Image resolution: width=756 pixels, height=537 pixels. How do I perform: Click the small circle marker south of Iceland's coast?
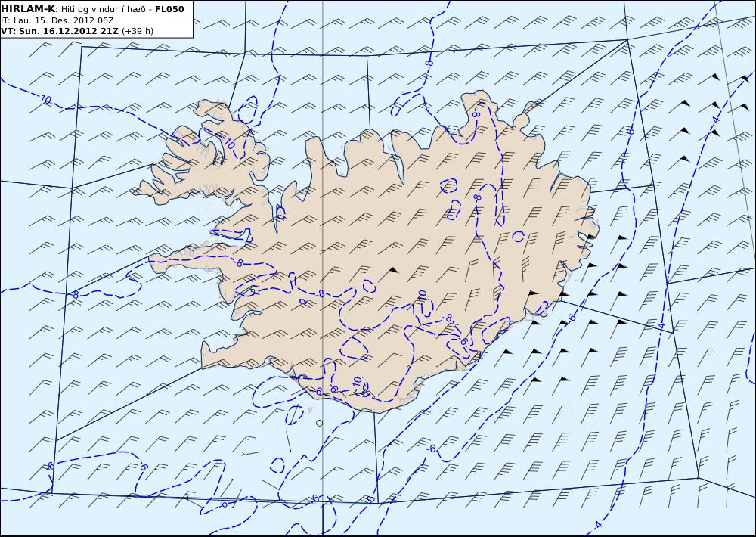(x=319, y=423)
